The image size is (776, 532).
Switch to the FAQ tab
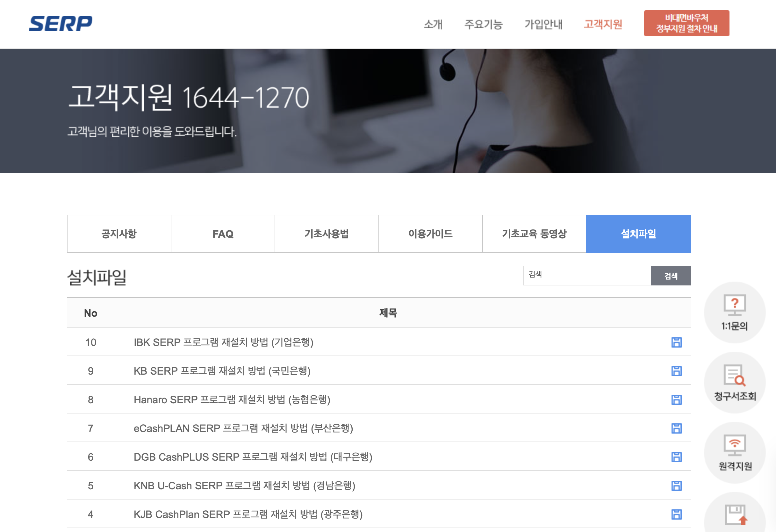tap(222, 234)
